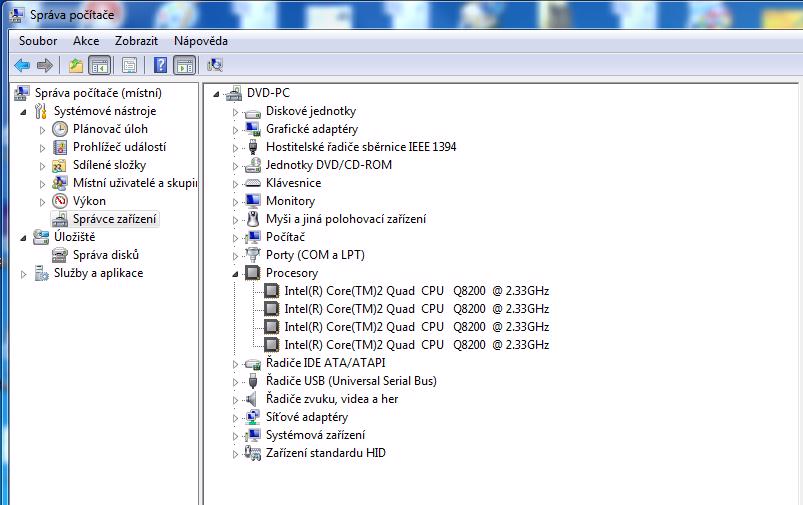
Task: Select the last Intel Core2 Quad Q8200 entry
Action: click(x=416, y=345)
